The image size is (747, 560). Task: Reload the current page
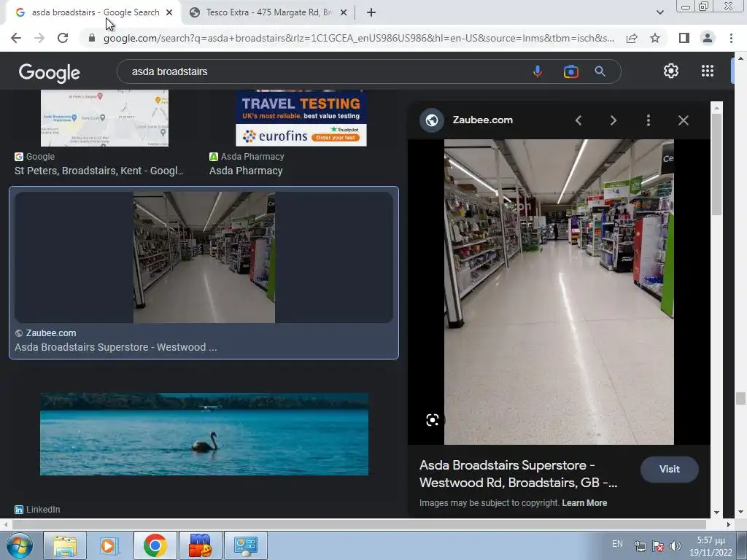point(63,38)
